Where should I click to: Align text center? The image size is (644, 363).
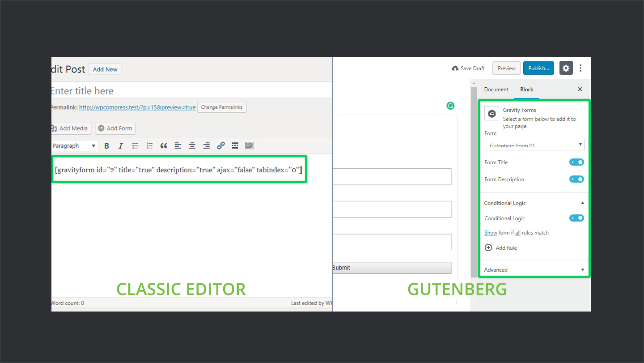click(192, 145)
